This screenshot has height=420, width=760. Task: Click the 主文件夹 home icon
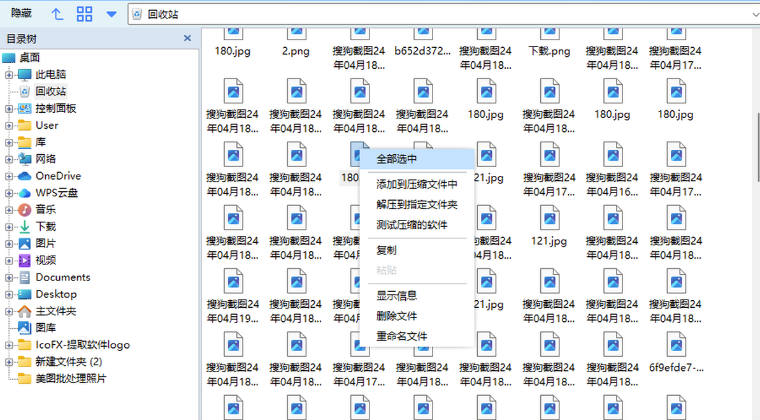coord(25,311)
